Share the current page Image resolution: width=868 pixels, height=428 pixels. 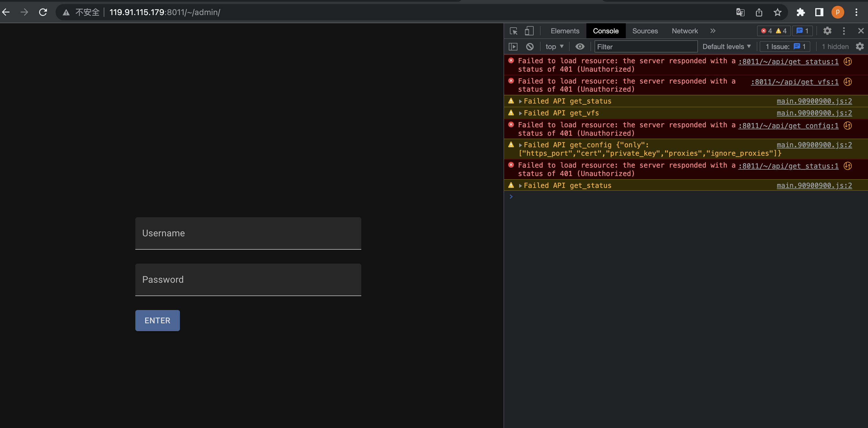[x=759, y=12]
